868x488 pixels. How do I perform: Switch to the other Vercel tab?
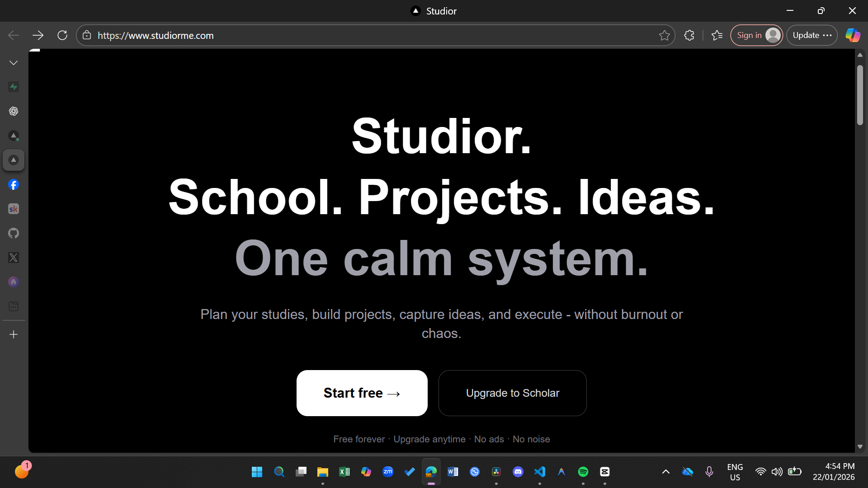[14, 136]
